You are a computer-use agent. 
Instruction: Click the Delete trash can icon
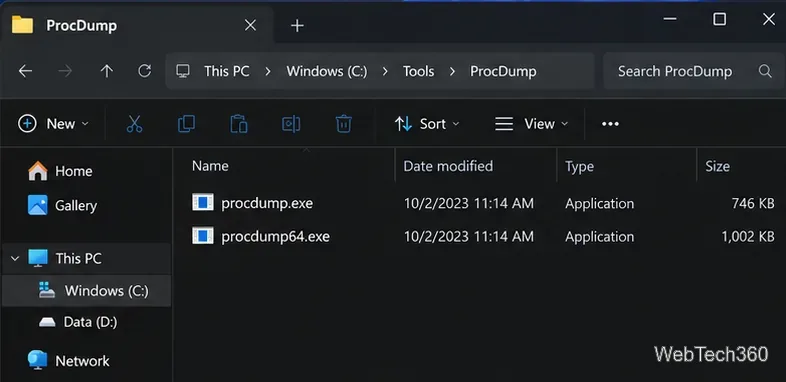[x=343, y=124]
